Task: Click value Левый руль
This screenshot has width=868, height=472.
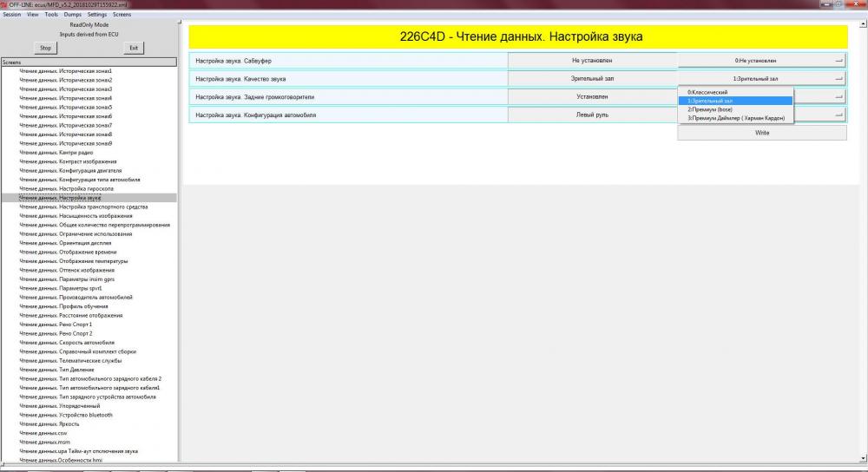Action: pos(592,115)
